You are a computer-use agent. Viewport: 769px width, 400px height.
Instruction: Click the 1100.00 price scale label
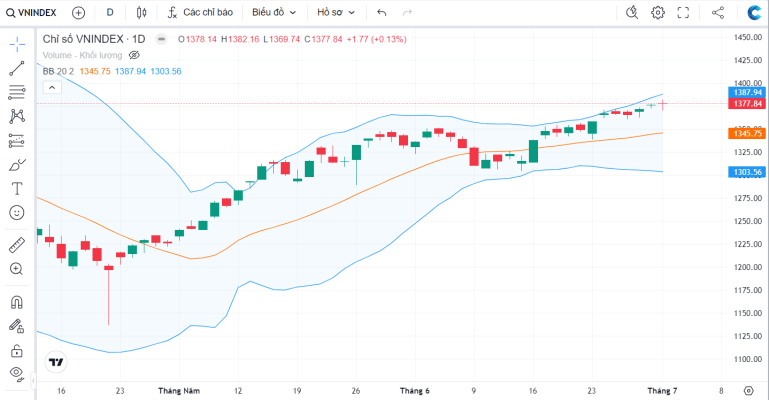click(747, 359)
